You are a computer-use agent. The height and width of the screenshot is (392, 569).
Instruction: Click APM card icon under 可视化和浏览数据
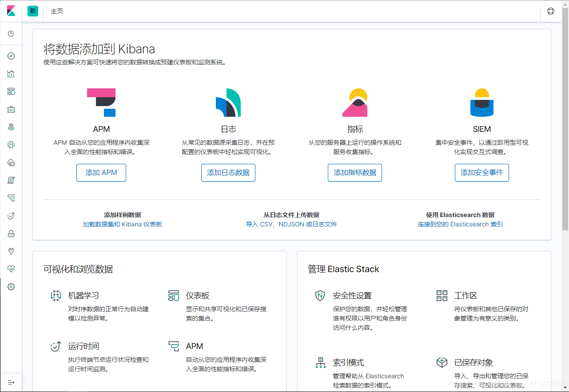(x=174, y=346)
